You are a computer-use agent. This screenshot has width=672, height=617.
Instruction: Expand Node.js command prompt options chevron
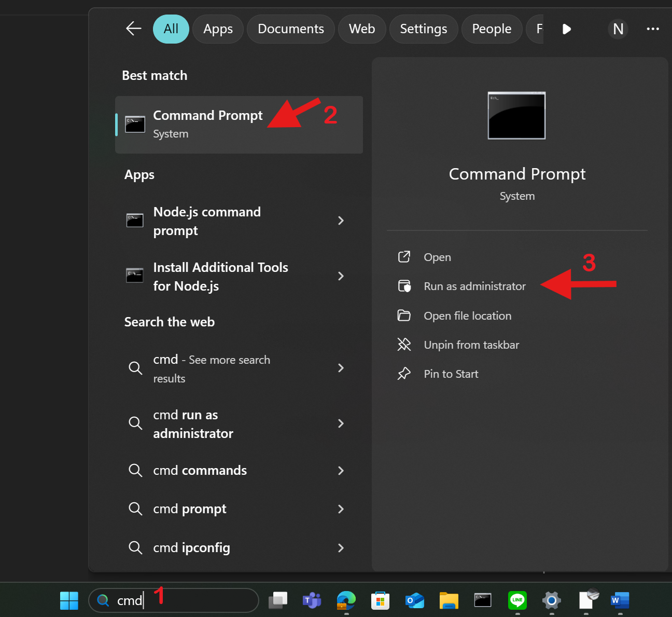(341, 221)
